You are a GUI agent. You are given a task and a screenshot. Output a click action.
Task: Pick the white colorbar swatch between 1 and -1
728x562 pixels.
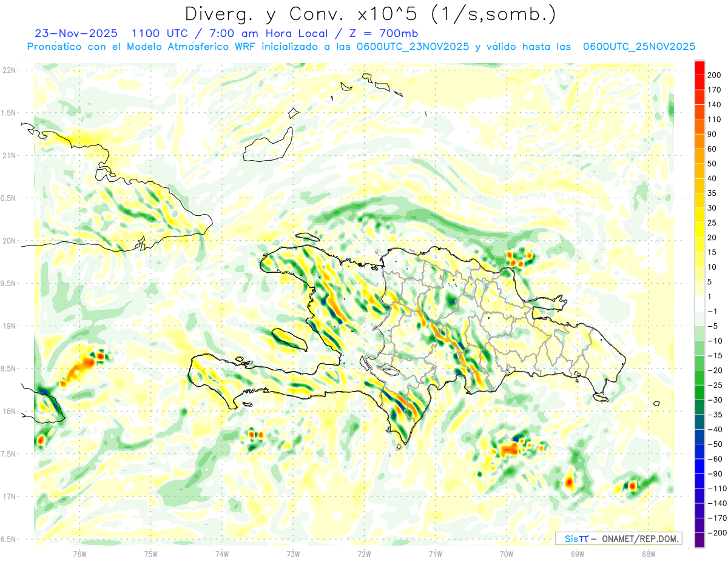(699, 304)
